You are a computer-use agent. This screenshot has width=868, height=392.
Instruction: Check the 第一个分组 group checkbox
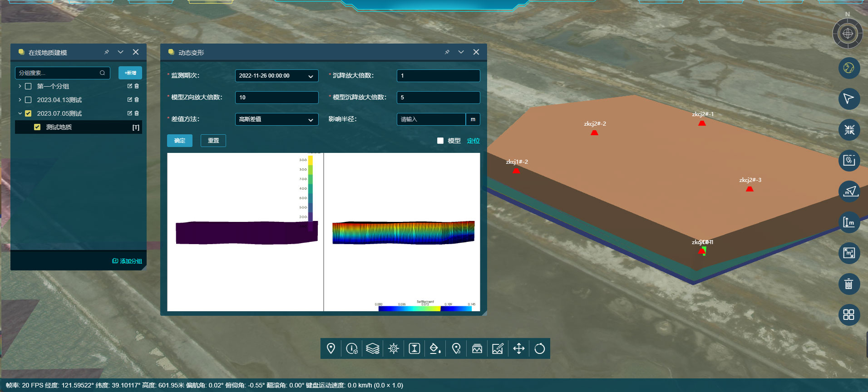(28, 86)
